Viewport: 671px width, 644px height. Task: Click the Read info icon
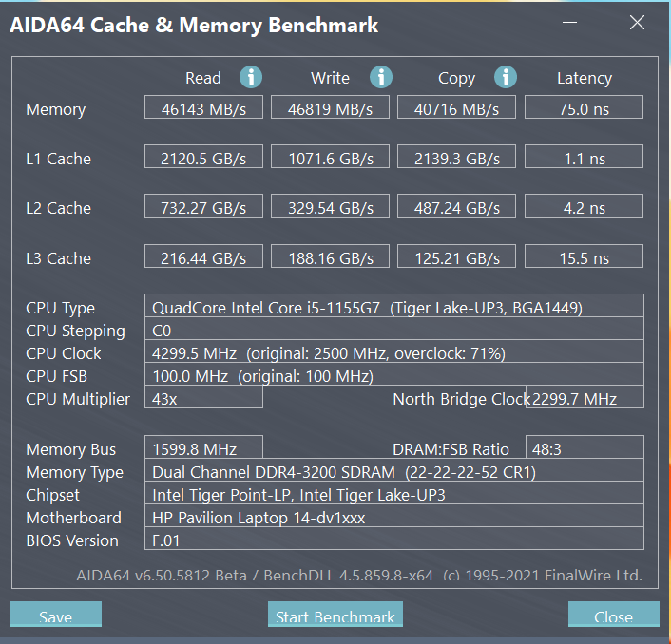[251, 78]
